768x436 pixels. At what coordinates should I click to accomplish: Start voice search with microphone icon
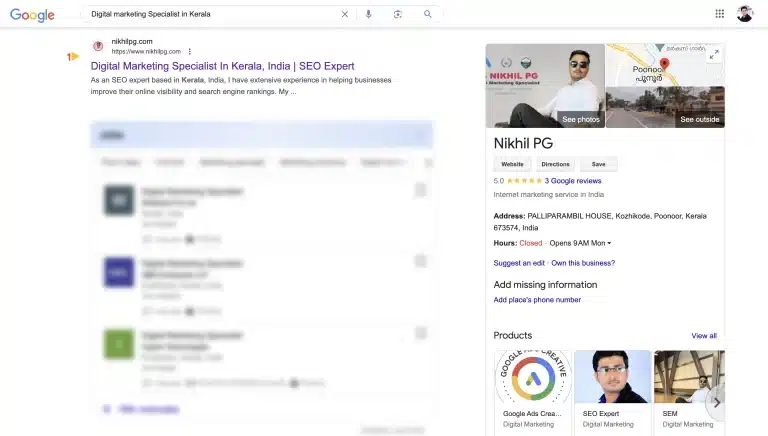(x=368, y=14)
